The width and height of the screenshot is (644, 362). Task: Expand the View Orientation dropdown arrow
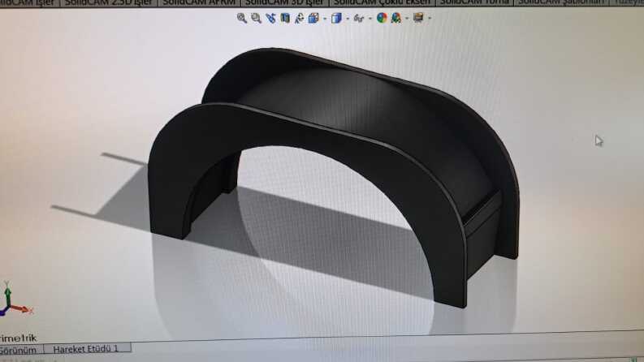coord(325,19)
